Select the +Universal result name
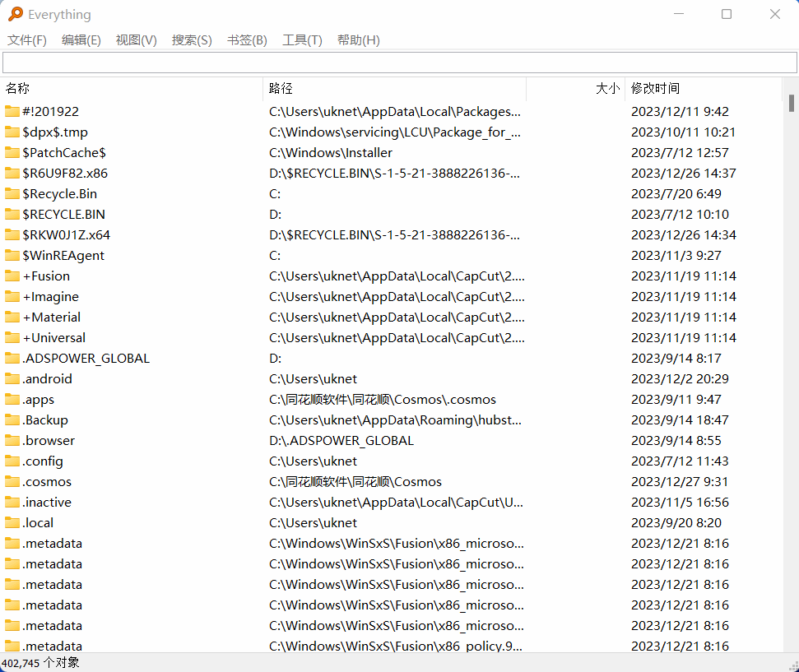799x672 pixels. (x=54, y=337)
